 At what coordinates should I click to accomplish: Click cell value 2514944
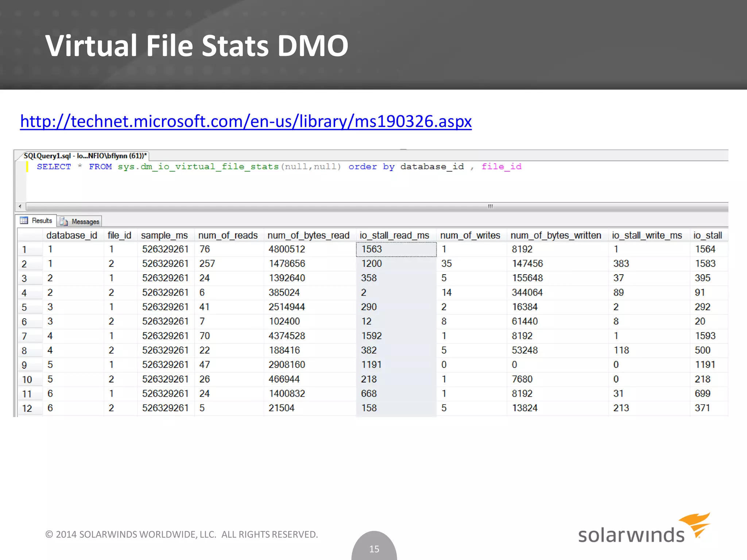(x=287, y=307)
